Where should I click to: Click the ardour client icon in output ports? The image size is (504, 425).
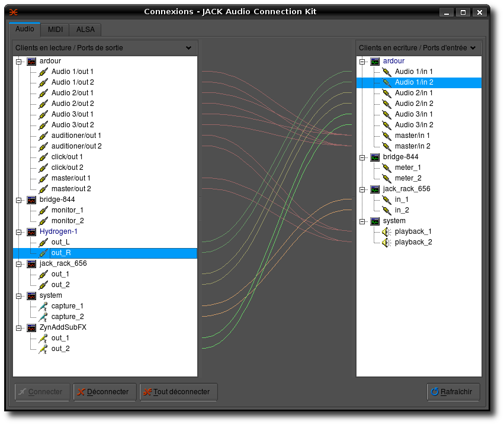[31, 61]
